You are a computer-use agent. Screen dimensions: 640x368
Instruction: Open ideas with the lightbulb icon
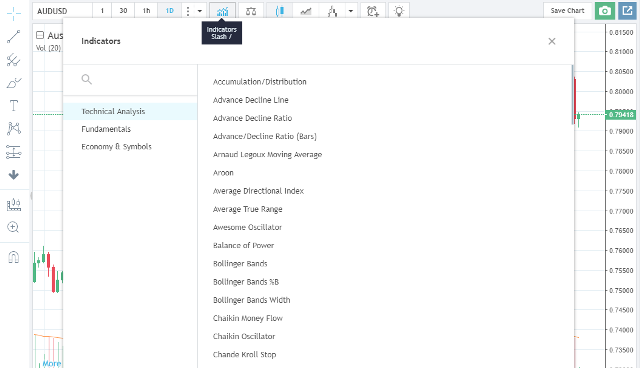(399, 11)
